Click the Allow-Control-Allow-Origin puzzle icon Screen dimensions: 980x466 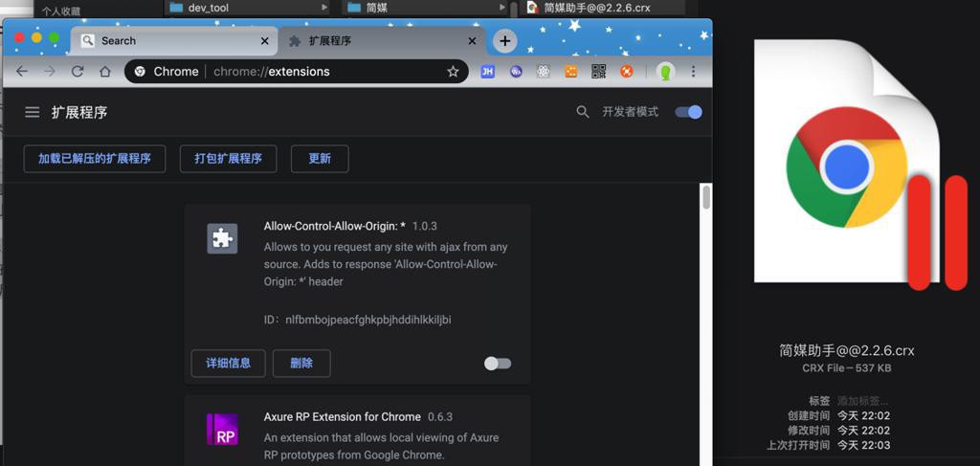tap(222, 238)
